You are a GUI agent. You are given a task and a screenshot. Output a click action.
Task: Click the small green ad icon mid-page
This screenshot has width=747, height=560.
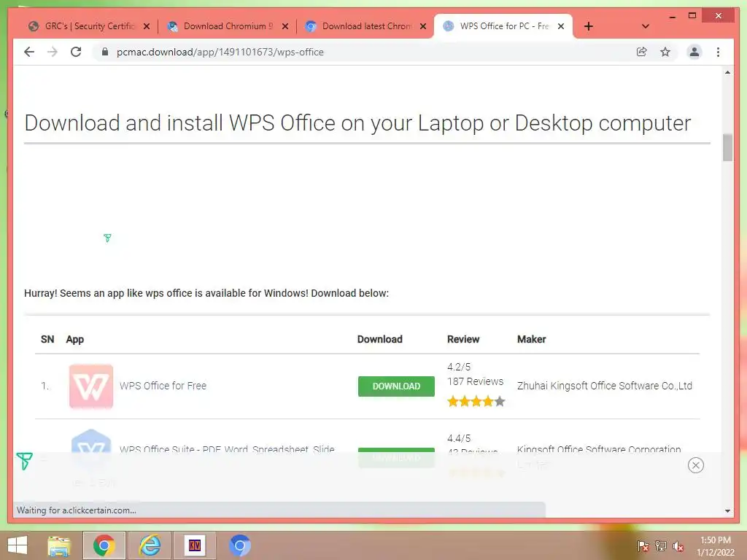[x=107, y=238]
